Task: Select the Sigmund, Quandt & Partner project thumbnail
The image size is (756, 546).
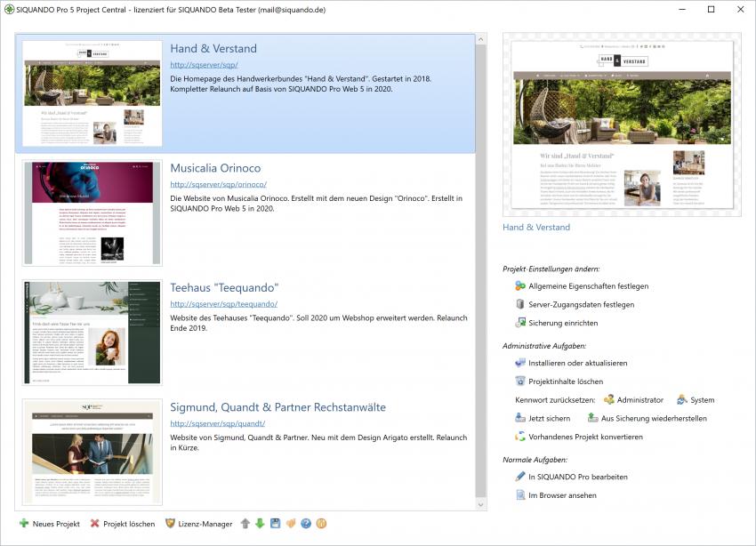Action: pos(92,453)
